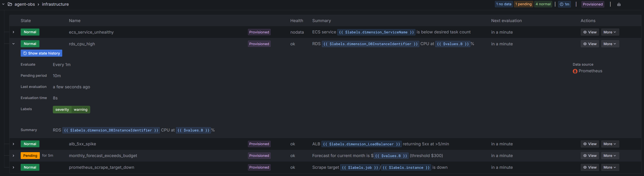Viewport: 644px width, 176px height.
Task: Click the $labels.job template tag
Action: (x=360, y=167)
